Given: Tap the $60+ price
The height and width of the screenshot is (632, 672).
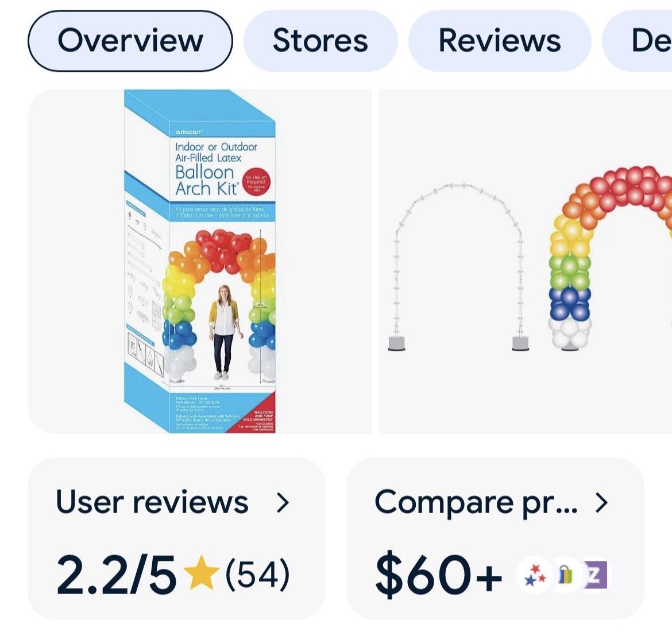Looking at the screenshot, I should click(439, 575).
